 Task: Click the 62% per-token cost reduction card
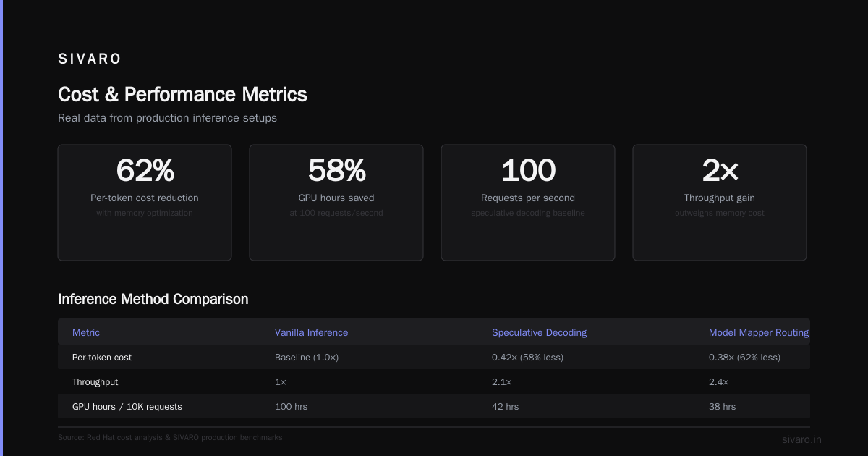point(145,203)
